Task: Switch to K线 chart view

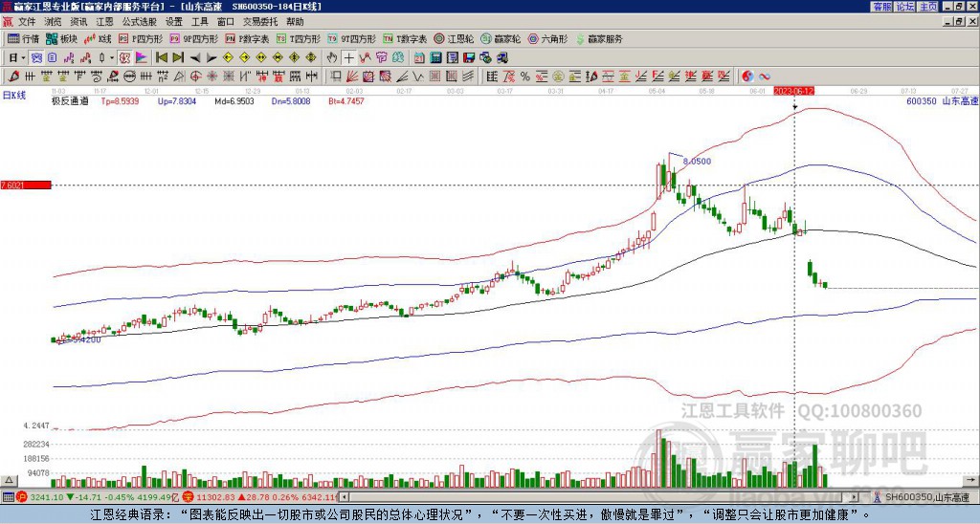Action: coord(98,38)
